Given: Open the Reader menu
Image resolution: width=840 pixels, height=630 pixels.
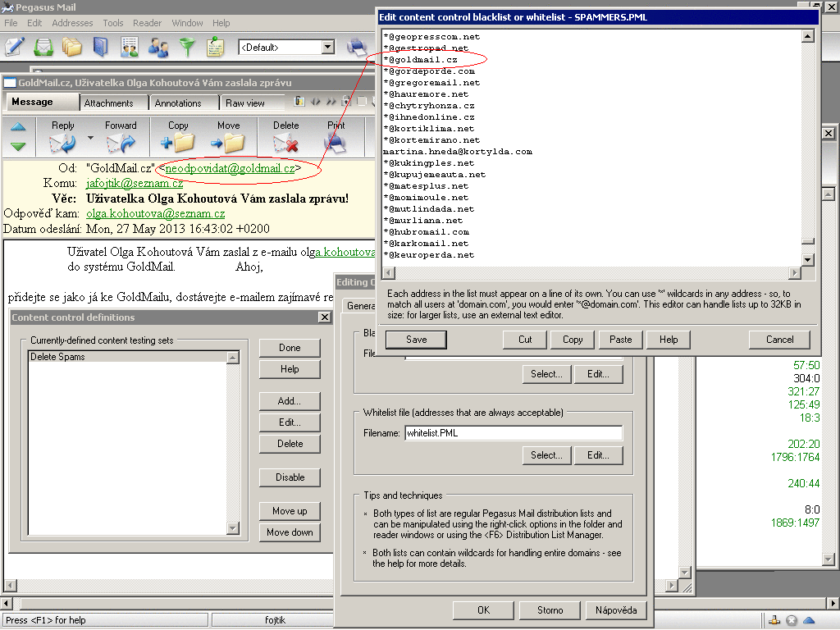Looking at the screenshot, I should coord(148,23).
